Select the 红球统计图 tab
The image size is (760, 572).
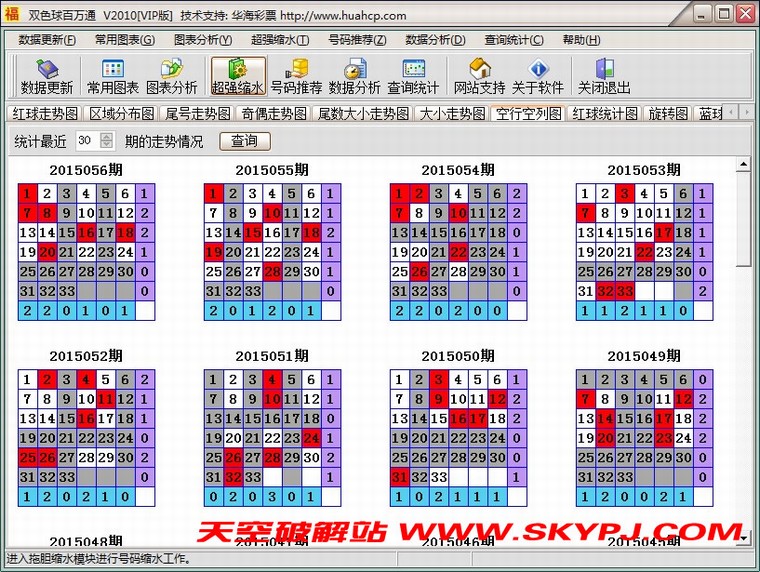point(605,113)
